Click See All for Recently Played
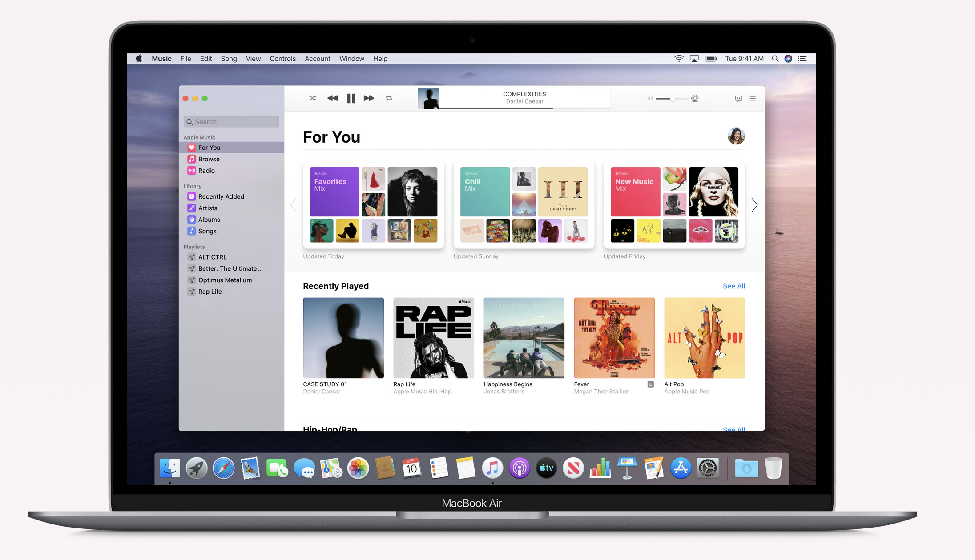975x560 pixels. 733,286
